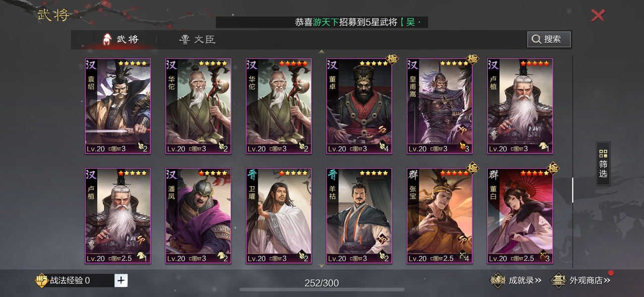Screen dimensions: 644x297
Task: Click the helmet icon on the 武将 tab
Action: 107,40
